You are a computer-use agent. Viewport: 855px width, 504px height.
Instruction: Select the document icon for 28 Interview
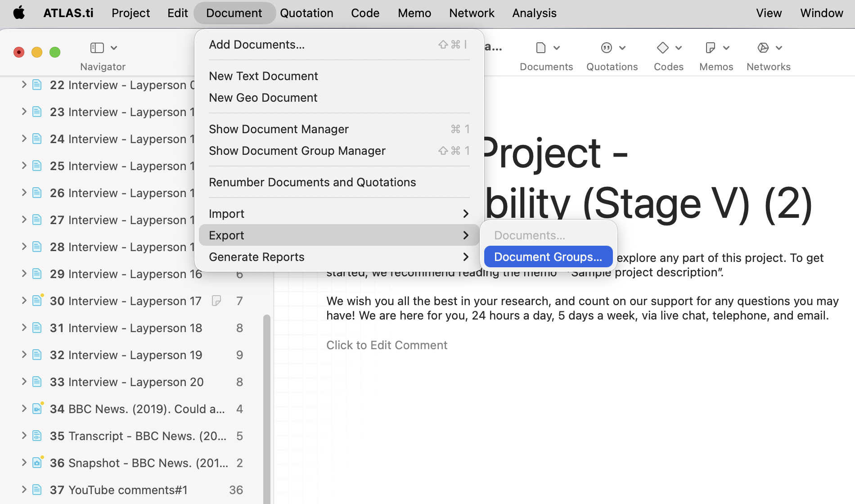coord(37,247)
